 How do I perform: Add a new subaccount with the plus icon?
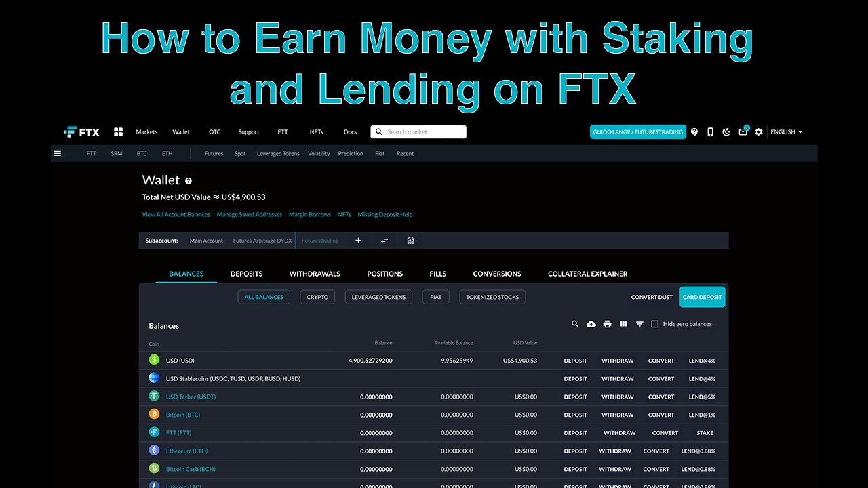[358, 241]
